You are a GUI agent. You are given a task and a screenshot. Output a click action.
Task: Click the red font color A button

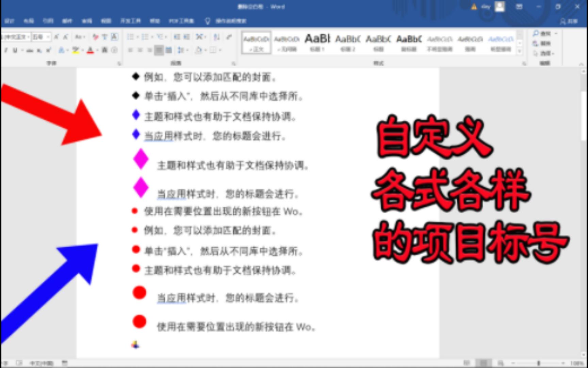tap(90, 50)
